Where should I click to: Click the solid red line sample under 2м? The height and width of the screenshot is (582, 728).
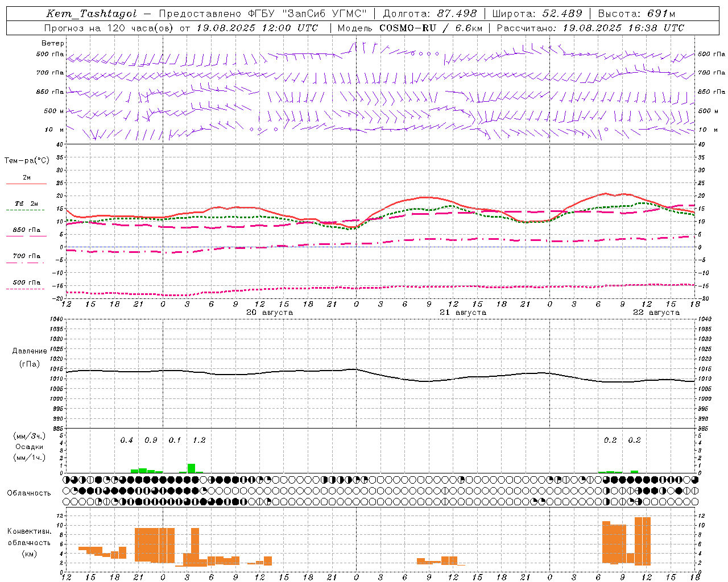tap(27, 184)
